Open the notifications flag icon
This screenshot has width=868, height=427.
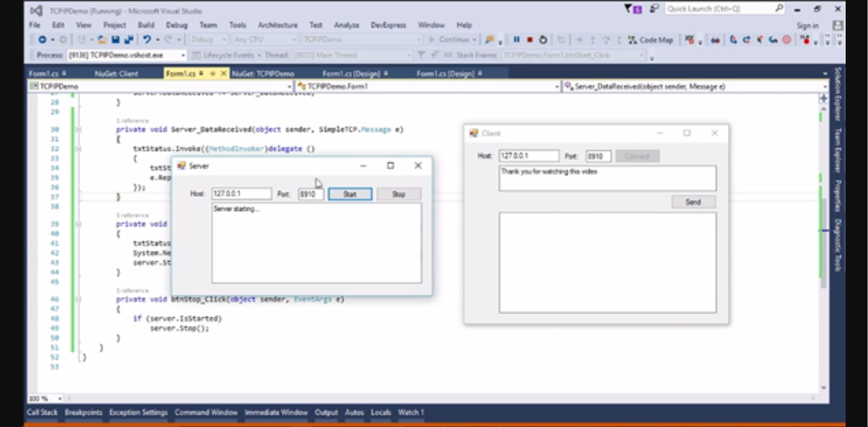(x=629, y=9)
